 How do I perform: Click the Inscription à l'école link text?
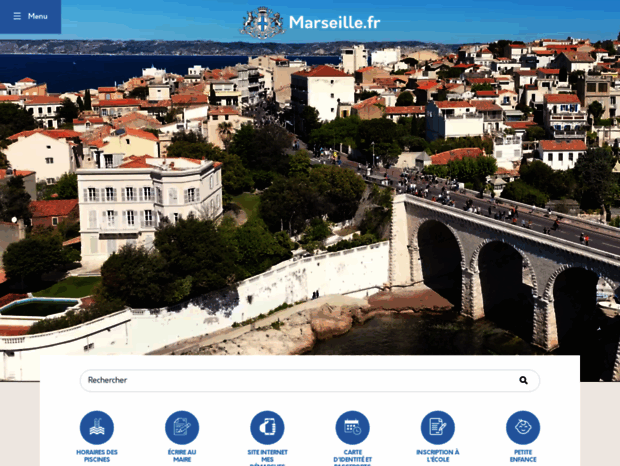(x=438, y=456)
